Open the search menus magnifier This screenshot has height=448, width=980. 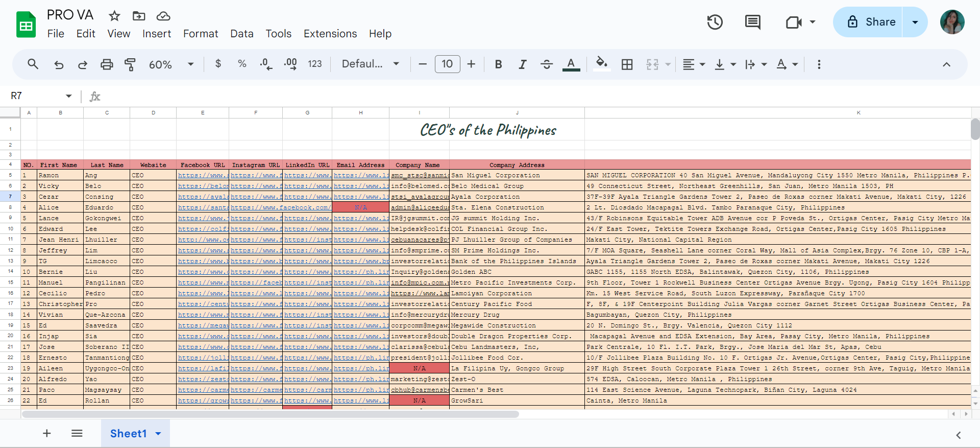33,64
